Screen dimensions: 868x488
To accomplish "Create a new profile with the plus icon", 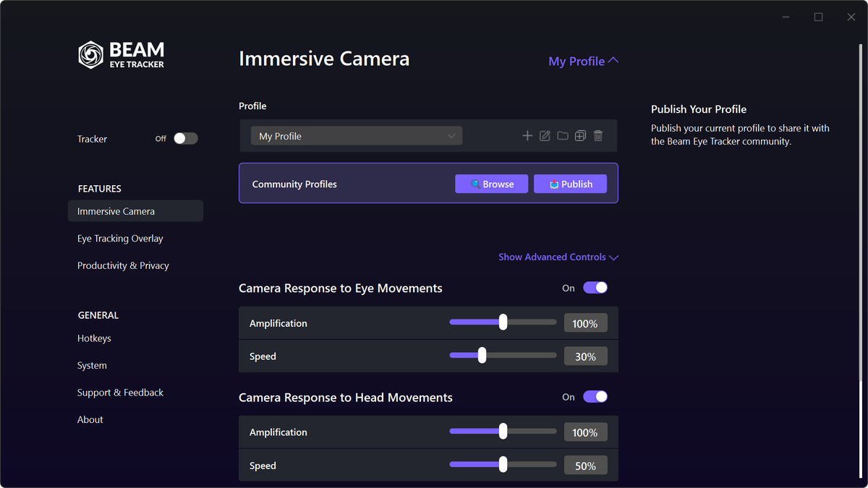I will tap(527, 135).
